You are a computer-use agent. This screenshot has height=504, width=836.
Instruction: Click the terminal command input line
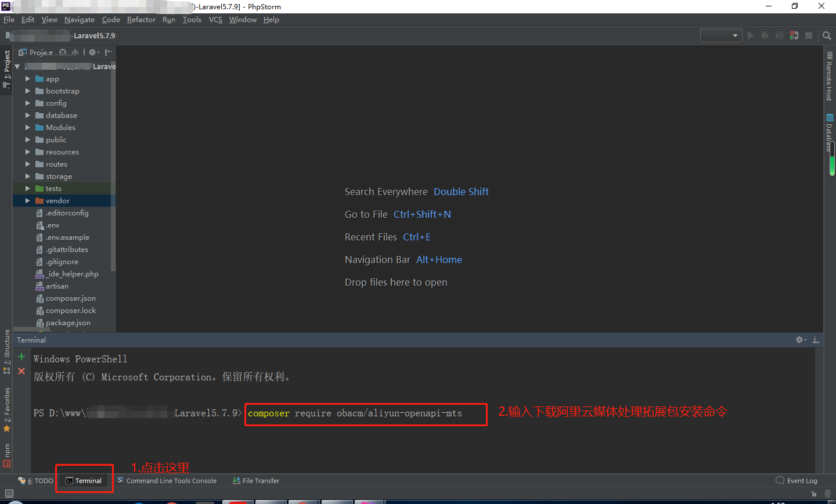[366, 414]
